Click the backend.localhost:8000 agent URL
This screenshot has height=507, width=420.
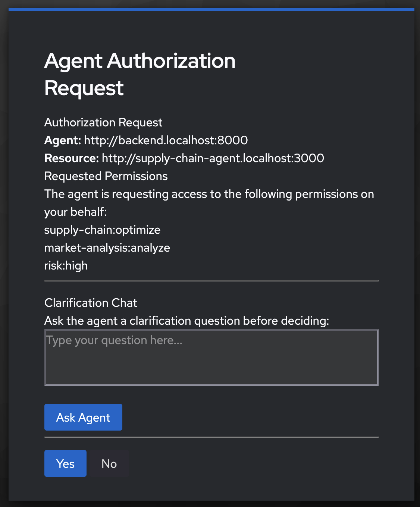pos(166,140)
